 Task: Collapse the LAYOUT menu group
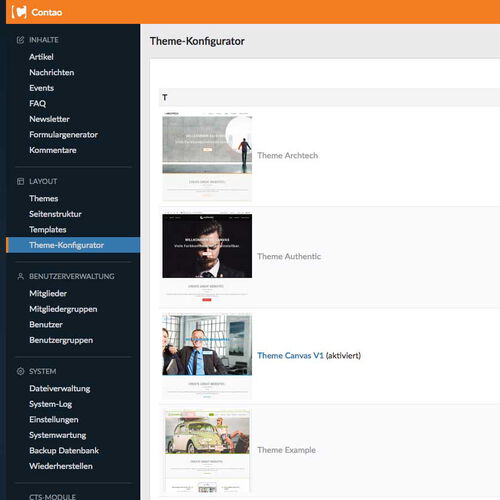pyautogui.click(x=43, y=181)
